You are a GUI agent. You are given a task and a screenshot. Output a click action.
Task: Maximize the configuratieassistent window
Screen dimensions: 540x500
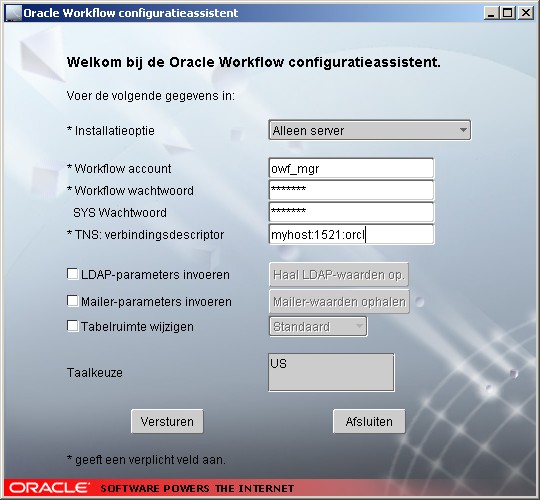pyautogui.click(x=508, y=13)
